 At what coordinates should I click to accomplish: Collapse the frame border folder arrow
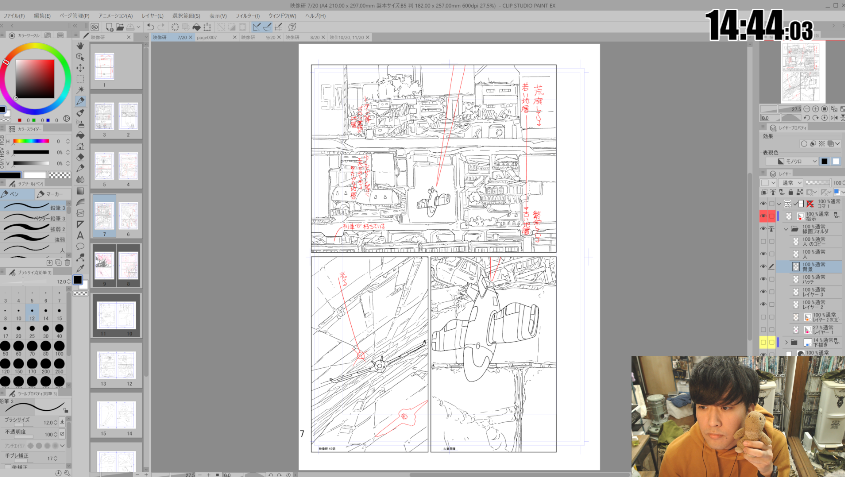[x=779, y=204]
